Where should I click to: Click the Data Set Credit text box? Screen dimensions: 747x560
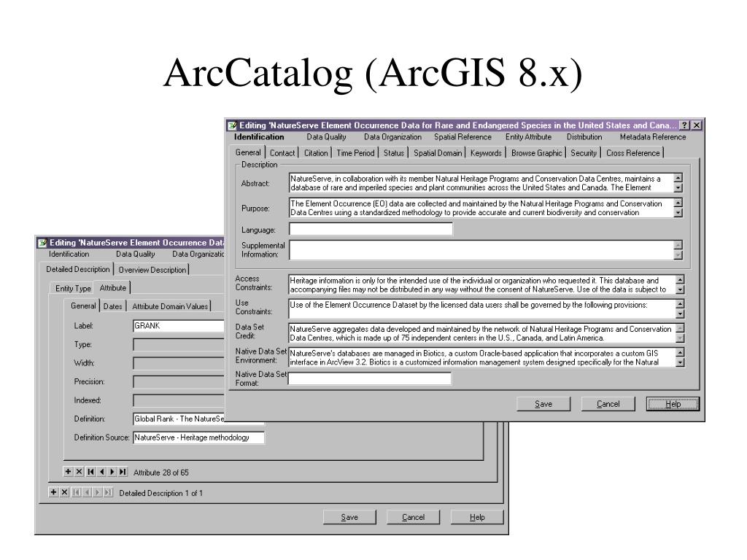pyautogui.click(x=481, y=333)
